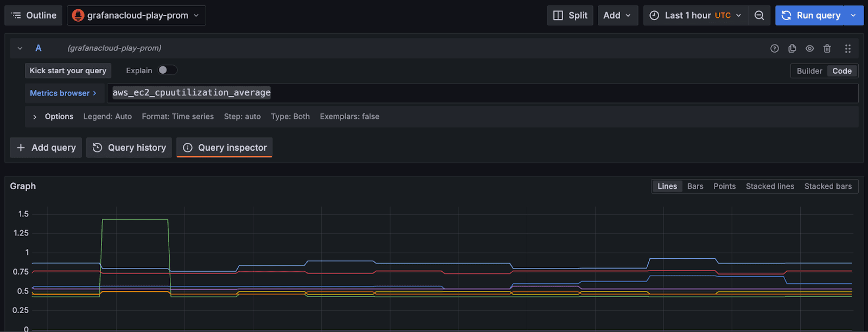The width and height of the screenshot is (868, 332).
Task: Click the 1.5 y-axis label
Action: click(23, 214)
